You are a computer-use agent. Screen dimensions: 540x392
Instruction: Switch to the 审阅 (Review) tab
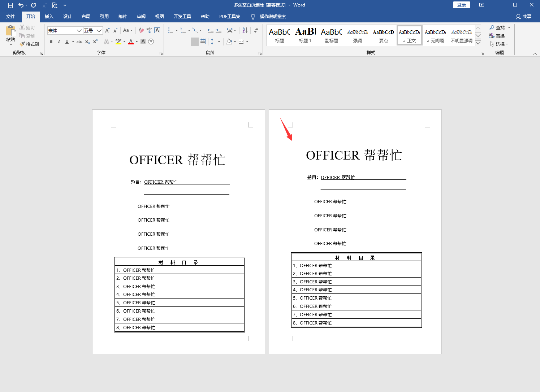pos(141,17)
